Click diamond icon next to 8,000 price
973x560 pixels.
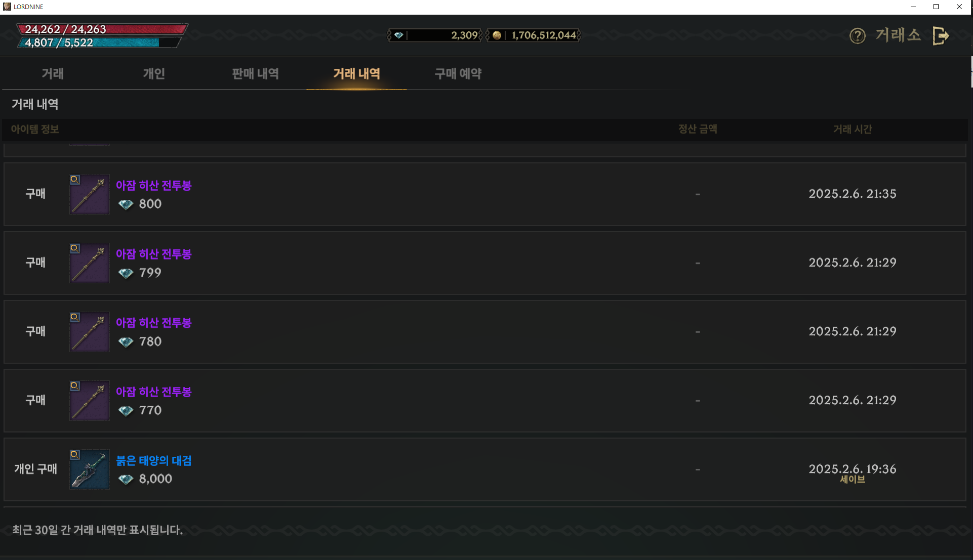click(126, 479)
